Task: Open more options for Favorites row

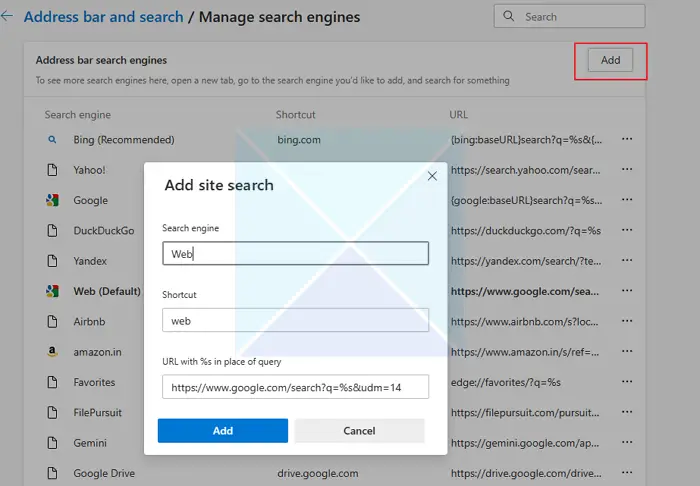Action: 627,382
